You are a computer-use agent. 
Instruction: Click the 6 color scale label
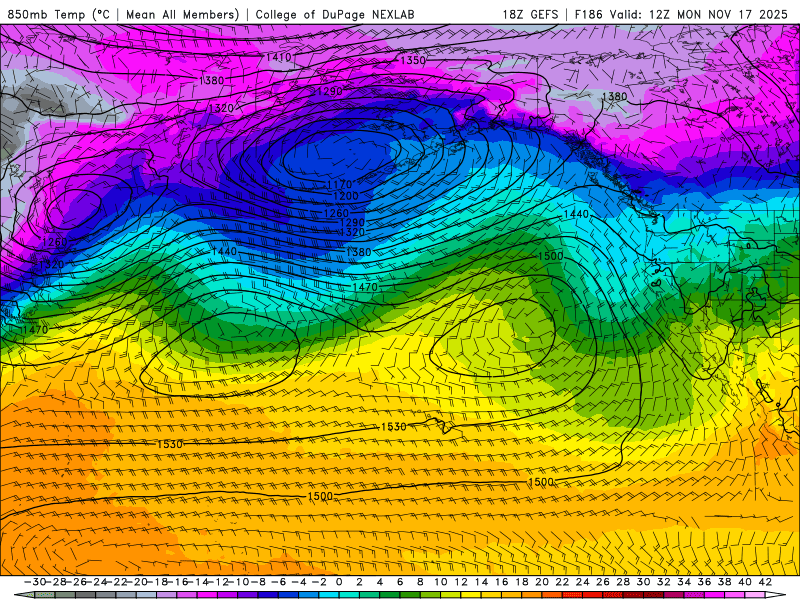click(400, 582)
